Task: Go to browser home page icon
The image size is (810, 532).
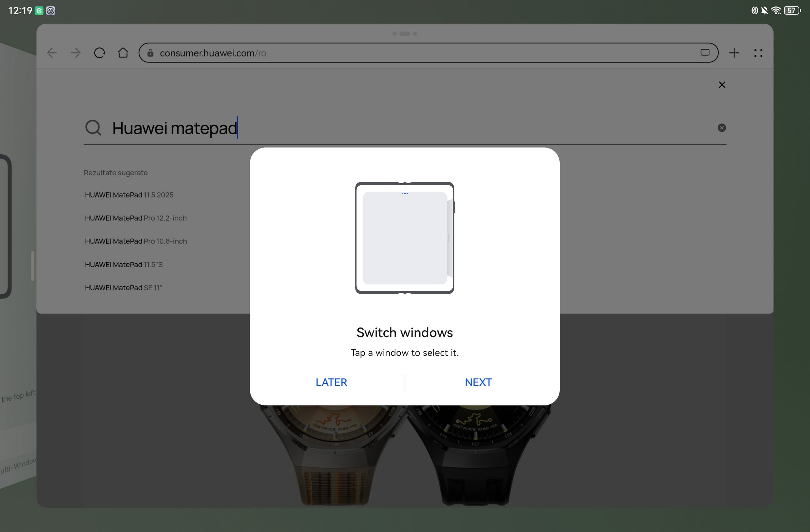Action: click(123, 53)
